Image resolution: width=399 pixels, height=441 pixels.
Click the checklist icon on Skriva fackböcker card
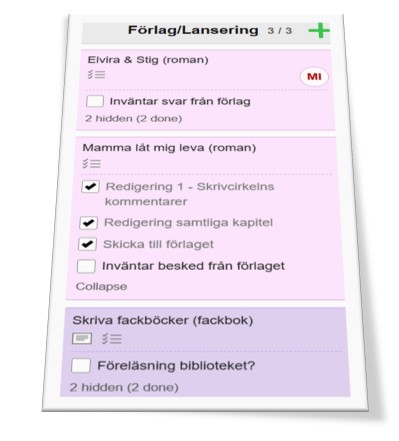(112, 339)
